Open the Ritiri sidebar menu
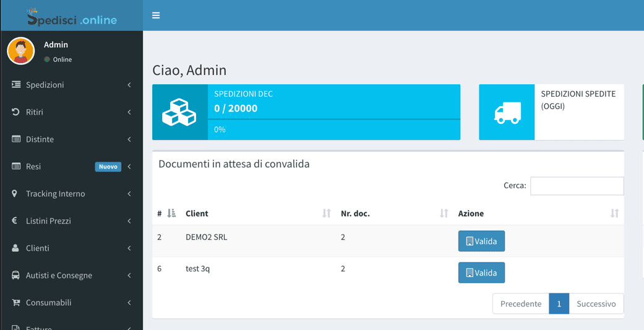This screenshot has height=330, width=644. 72,112
